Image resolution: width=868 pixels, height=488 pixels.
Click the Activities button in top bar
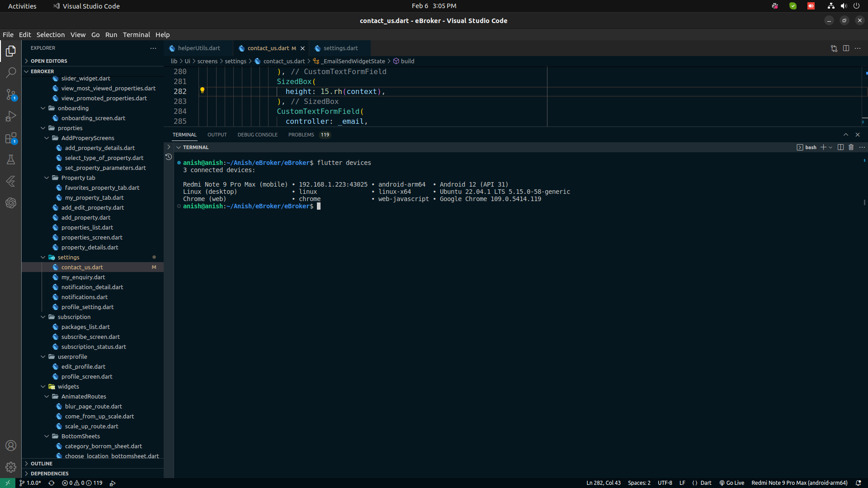(x=22, y=6)
